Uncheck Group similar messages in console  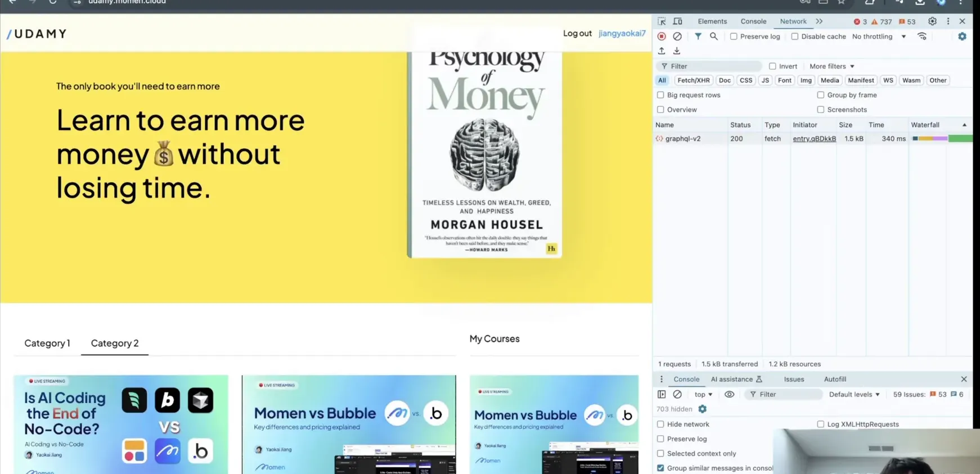coord(660,468)
